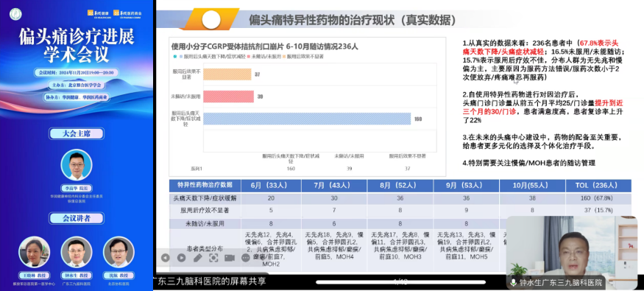
Task: Click the 主办方 北京整合医学学会 banner
Action: click(77, 85)
